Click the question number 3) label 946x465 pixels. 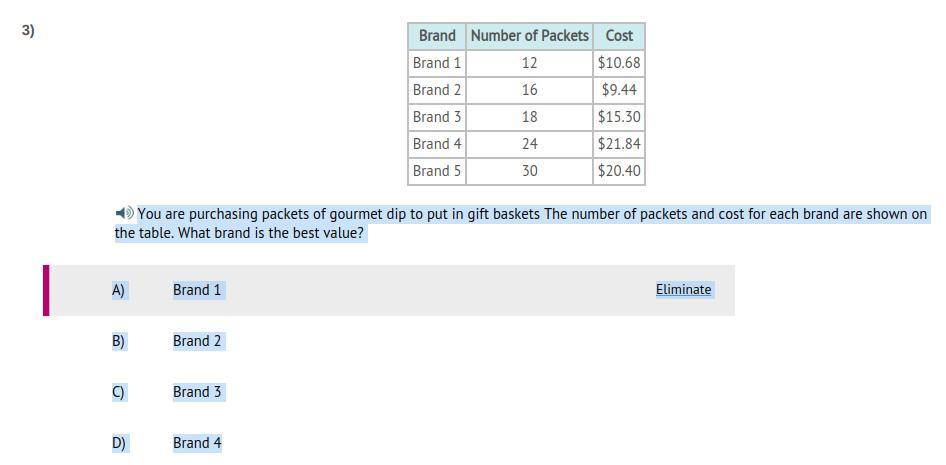coord(28,31)
